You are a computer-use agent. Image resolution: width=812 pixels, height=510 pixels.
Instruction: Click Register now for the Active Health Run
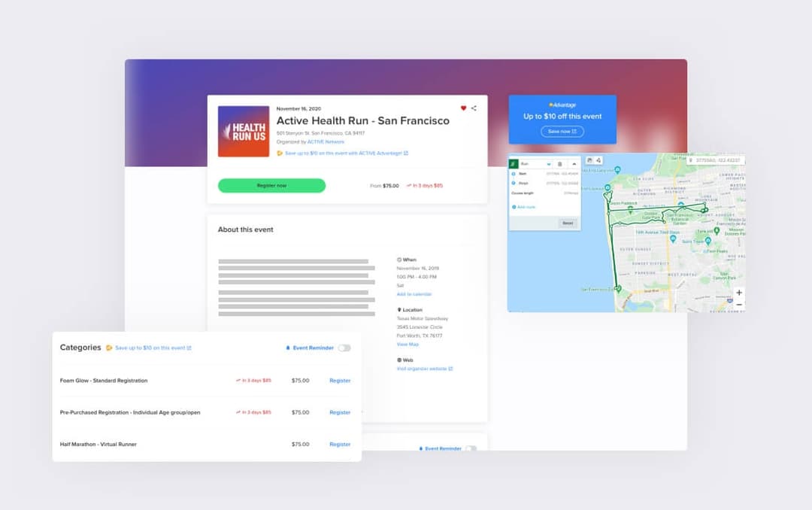tap(271, 185)
